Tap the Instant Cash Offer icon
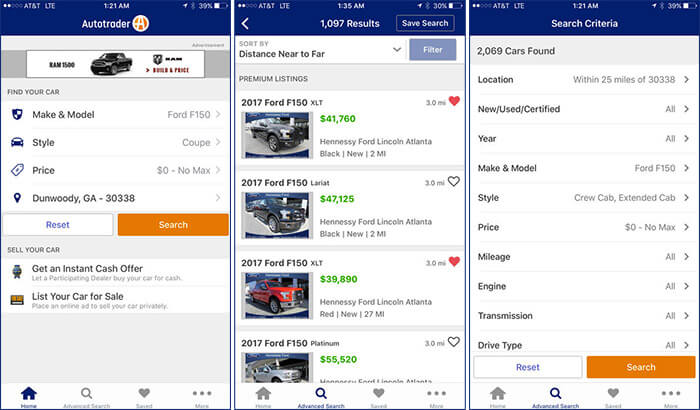Screen dimensions: 700x410 (17, 272)
